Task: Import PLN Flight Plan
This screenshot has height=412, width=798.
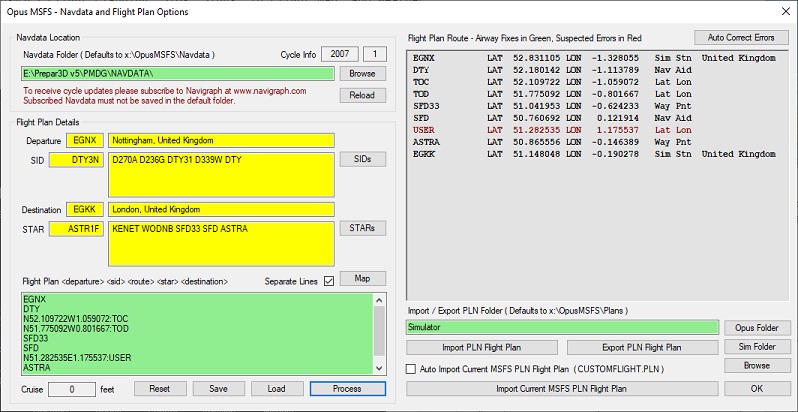Action: coord(481,347)
